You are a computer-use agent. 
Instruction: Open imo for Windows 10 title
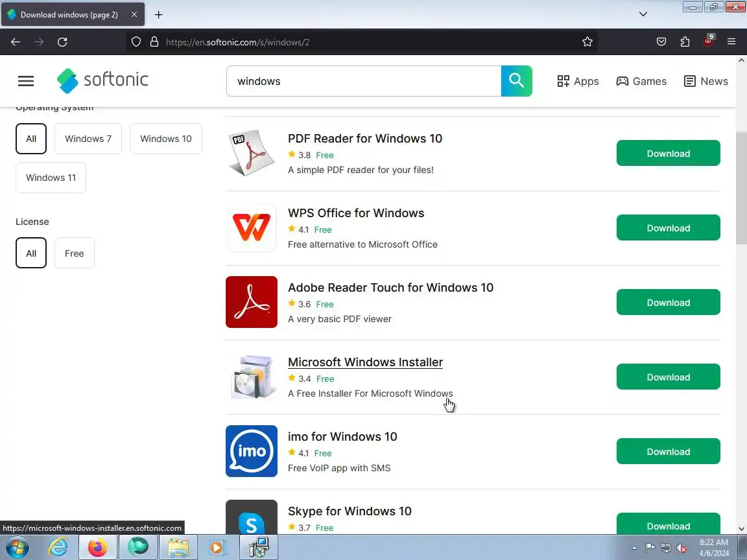(x=342, y=437)
